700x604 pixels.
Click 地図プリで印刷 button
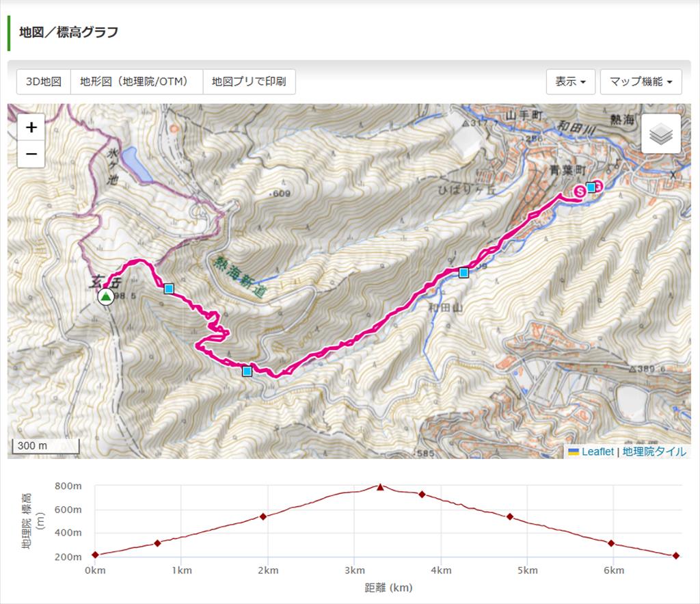[249, 81]
